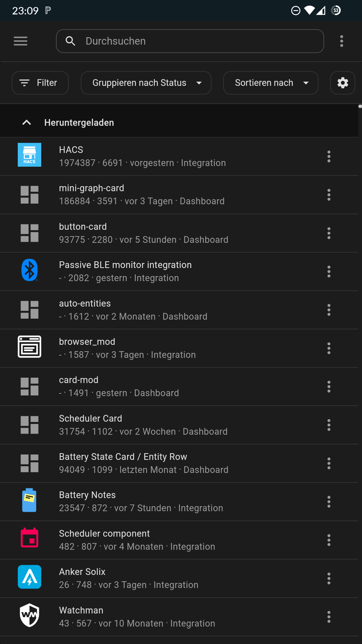This screenshot has width=362, height=644.
Task: Open the Sortieren nach dropdown
Action: [270, 83]
